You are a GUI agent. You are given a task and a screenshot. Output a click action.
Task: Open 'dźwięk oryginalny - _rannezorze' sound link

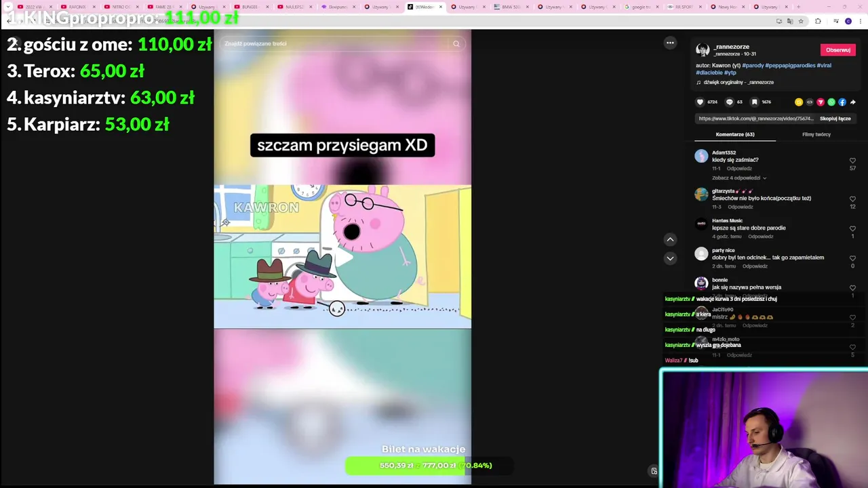738,82
